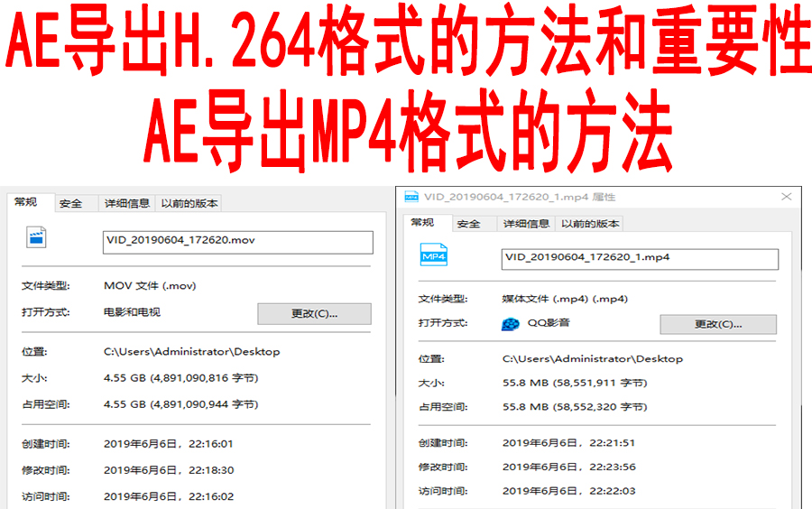Screen dimensions: 812x509
Task: Click accessed time 22:16:02 value
Action: tap(169, 496)
